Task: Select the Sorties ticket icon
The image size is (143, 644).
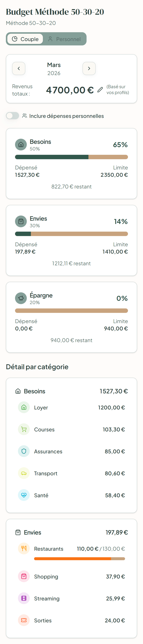Action: coord(23,620)
